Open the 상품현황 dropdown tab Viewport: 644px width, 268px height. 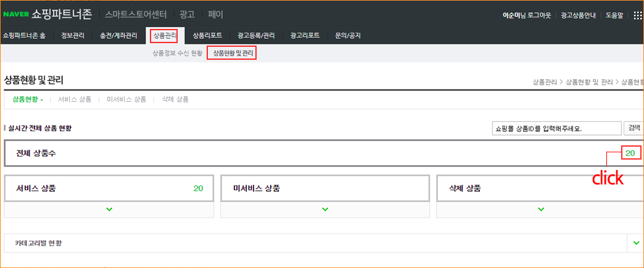(28, 99)
